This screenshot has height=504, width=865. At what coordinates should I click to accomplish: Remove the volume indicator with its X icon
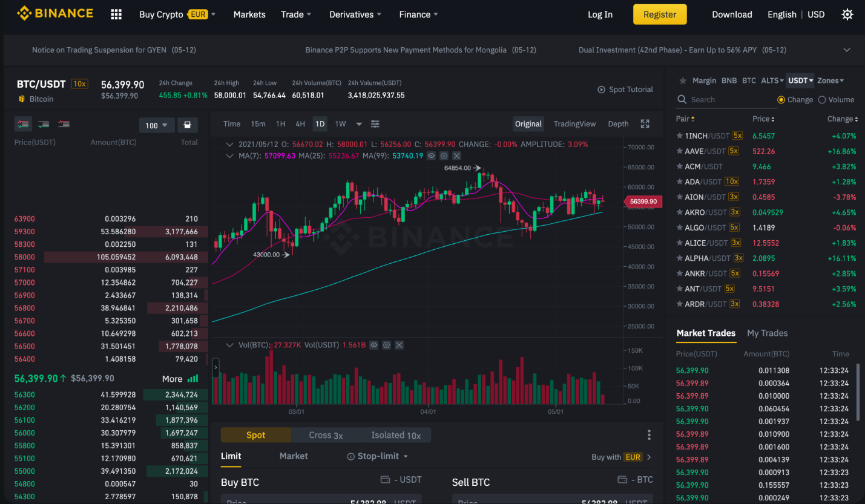400,345
